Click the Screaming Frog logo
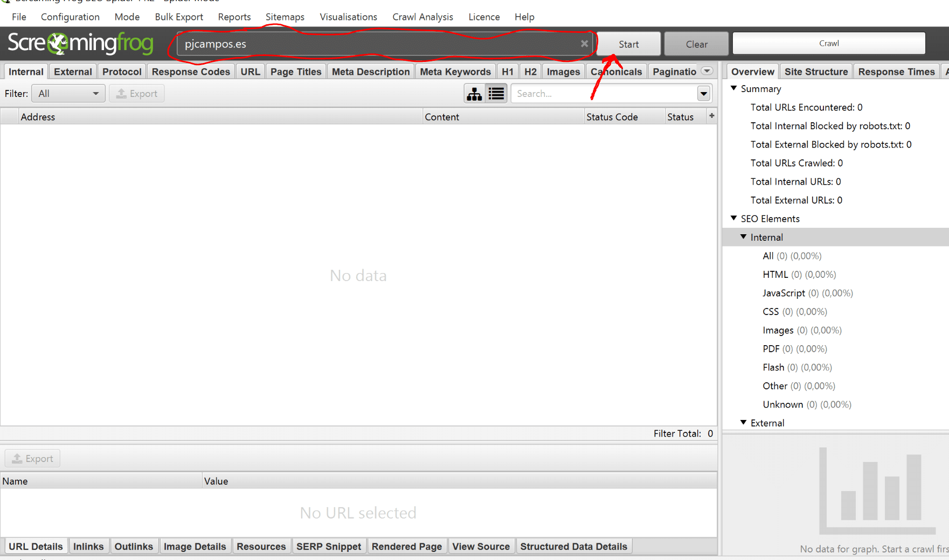Screen dimensions: 949x560 pyautogui.click(x=81, y=43)
